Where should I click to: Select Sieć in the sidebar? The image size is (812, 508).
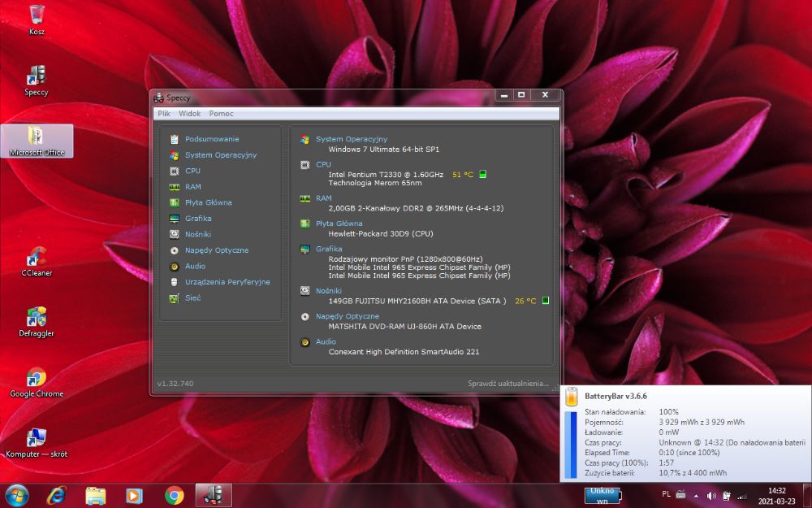[192, 298]
